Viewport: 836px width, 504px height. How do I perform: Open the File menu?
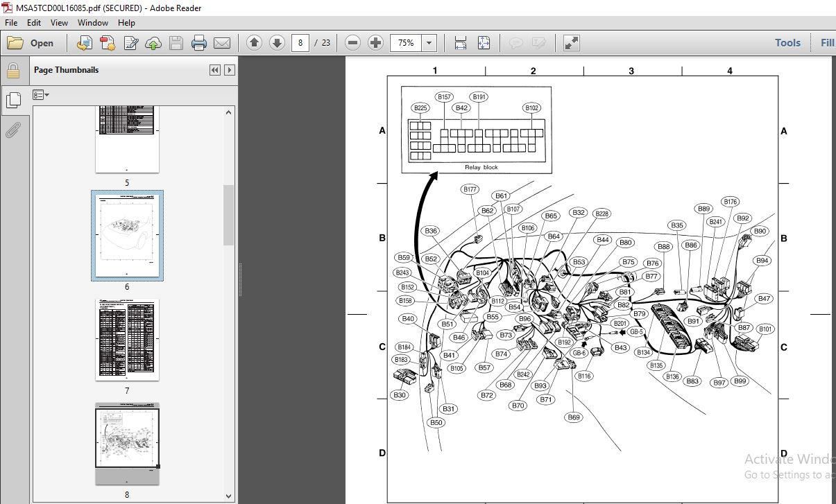(x=12, y=23)
